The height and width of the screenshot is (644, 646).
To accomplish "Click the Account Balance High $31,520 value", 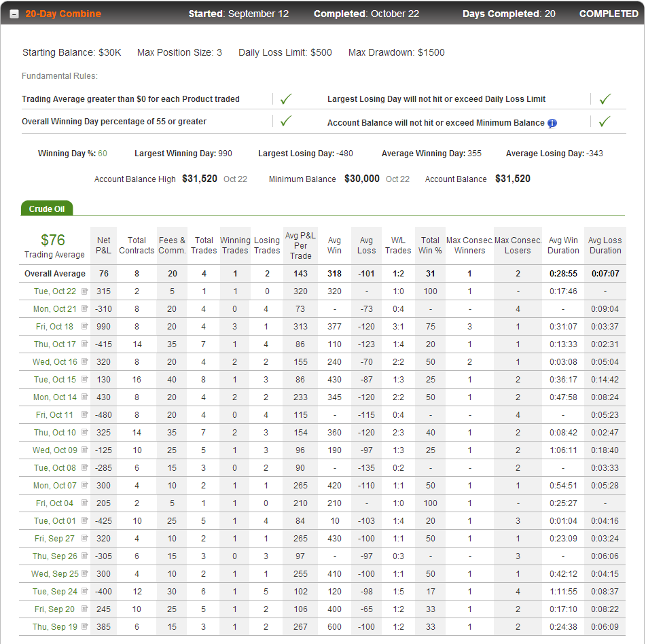I will (x=200, y=179).
